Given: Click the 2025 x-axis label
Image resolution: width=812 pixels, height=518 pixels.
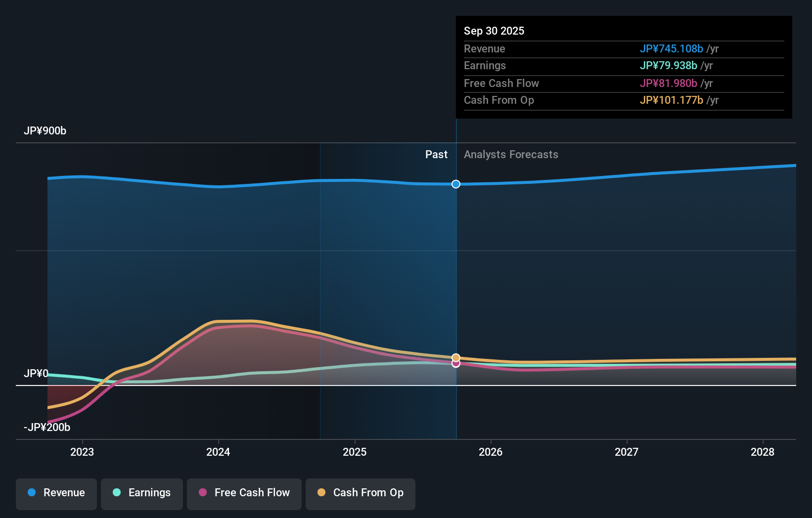Looking at the screenshot, I should 355,452.
